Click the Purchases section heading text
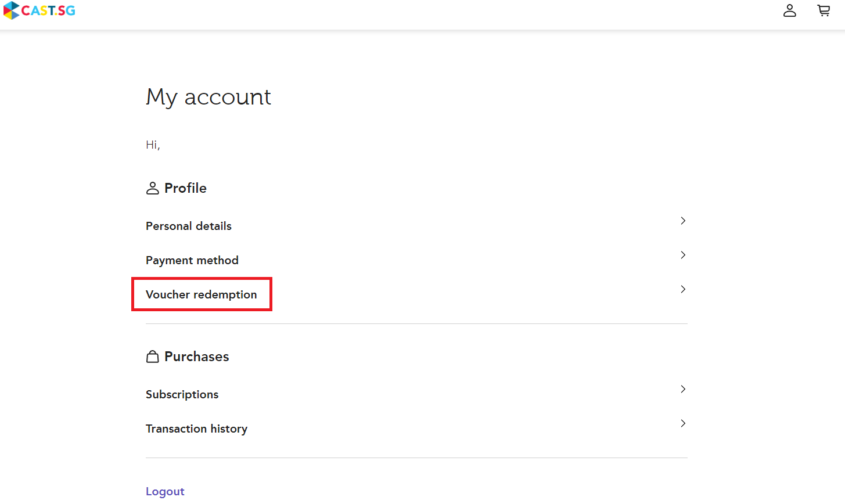 point(196,357)
